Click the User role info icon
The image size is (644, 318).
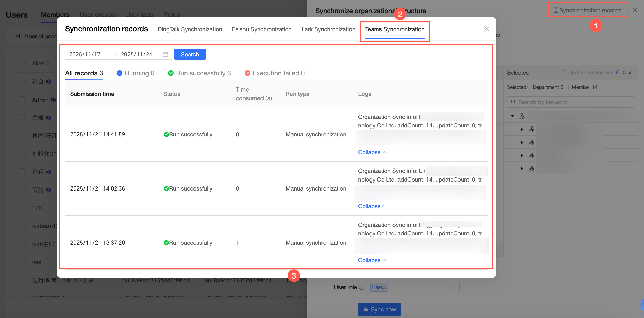362,287
